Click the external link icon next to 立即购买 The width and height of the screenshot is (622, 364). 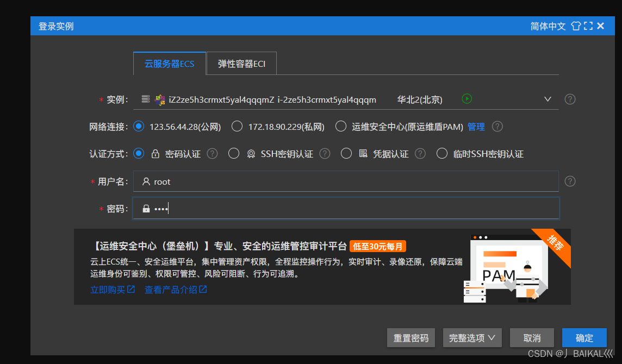[131, 289]
